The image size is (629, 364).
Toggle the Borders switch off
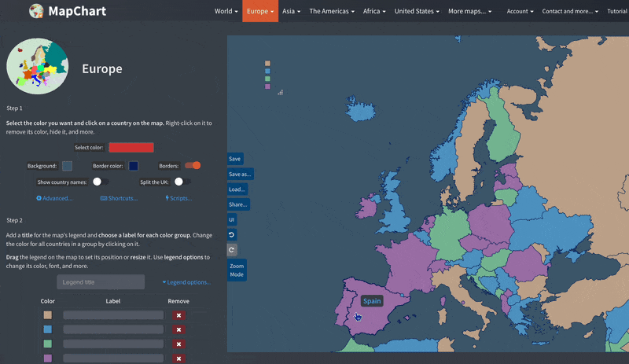193,165
